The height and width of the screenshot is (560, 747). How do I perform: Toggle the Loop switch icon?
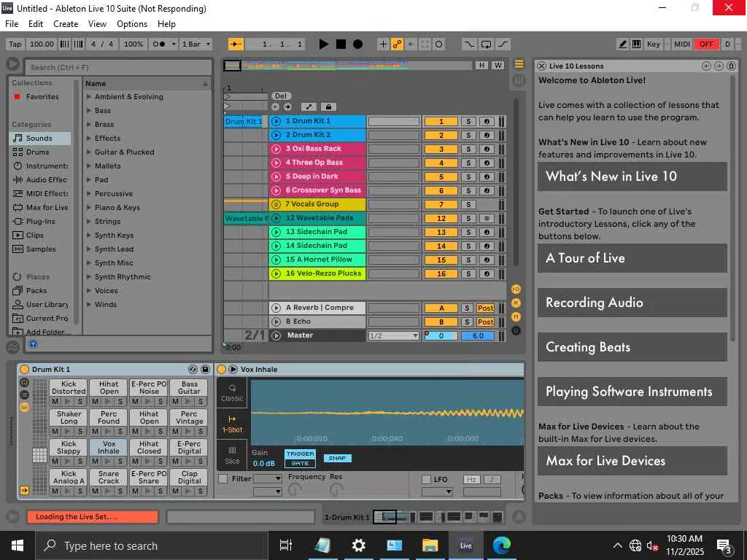tap(486, 44)
